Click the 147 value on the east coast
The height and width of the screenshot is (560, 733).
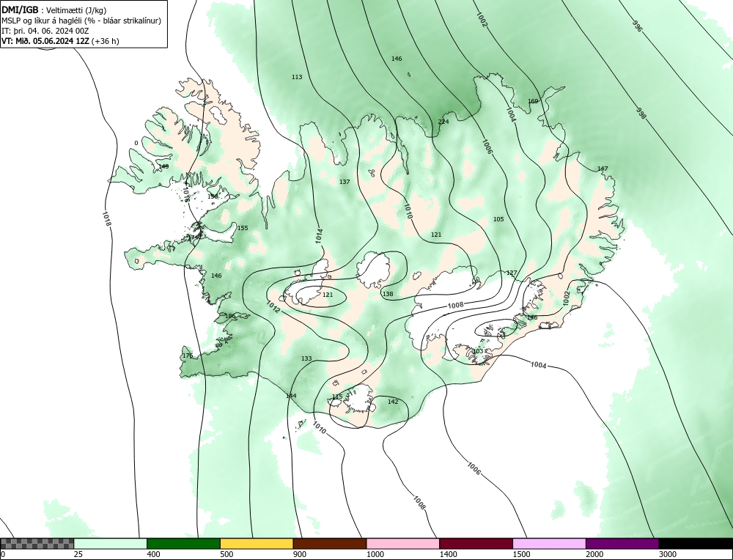click(x=603, y=169)
